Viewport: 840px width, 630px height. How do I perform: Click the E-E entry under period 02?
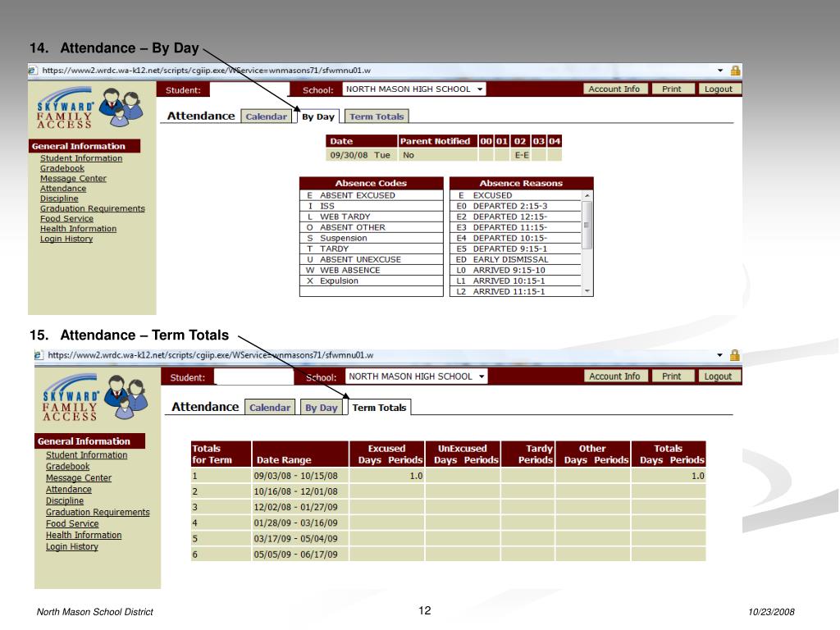[x=522, y=155]
